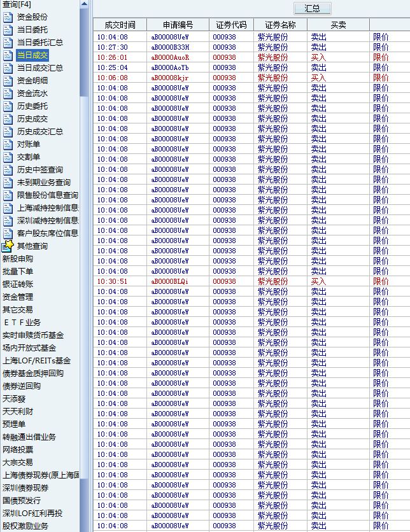This screenshot has width=410, height=532.
Task: Open 当日委托 query
Action: pos(32,30)
